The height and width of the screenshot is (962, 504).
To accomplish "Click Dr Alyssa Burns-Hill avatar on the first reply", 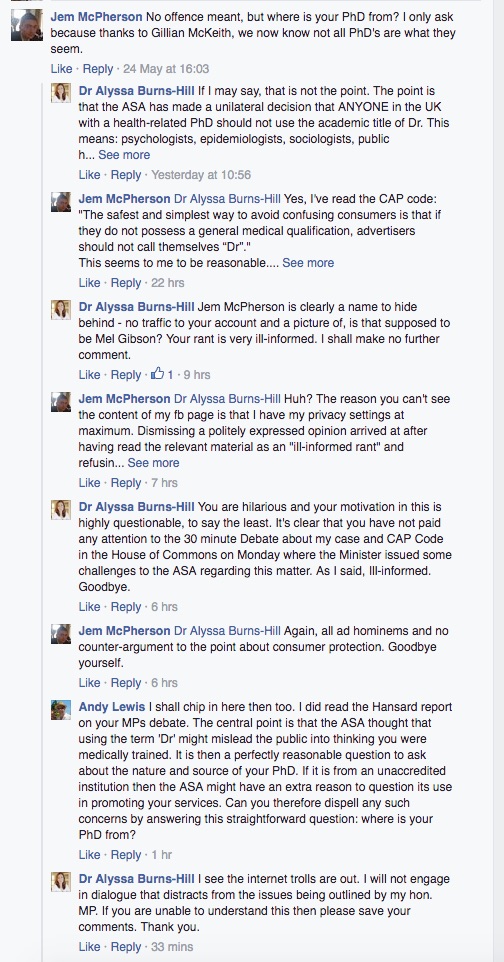I will pos(61,92).
